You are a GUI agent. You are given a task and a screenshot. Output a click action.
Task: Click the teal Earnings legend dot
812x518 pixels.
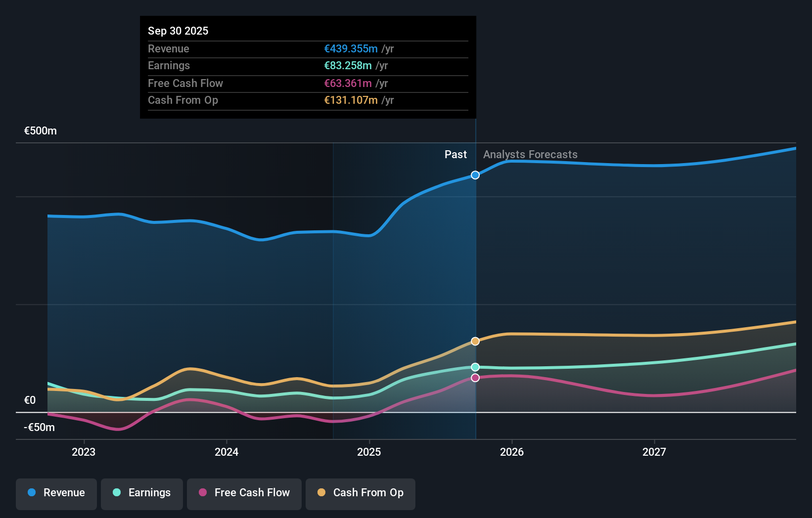coord(116,493)
